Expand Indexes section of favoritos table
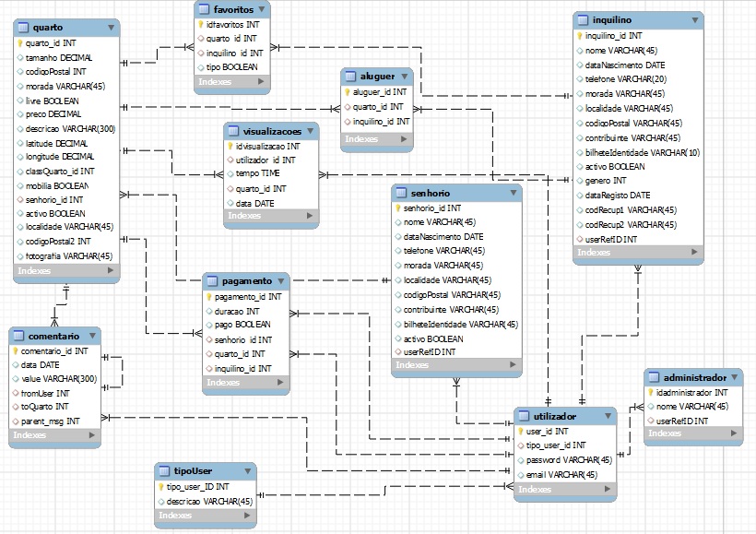Image resolution: width=756 pixels, height=534 pixels. (263, 83)
